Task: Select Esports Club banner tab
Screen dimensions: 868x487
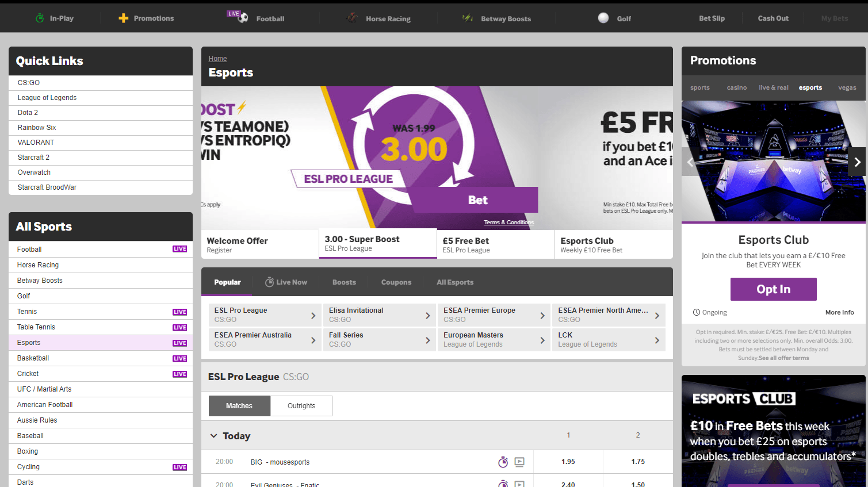Action: pyautogui.click(x=614, y=244)
